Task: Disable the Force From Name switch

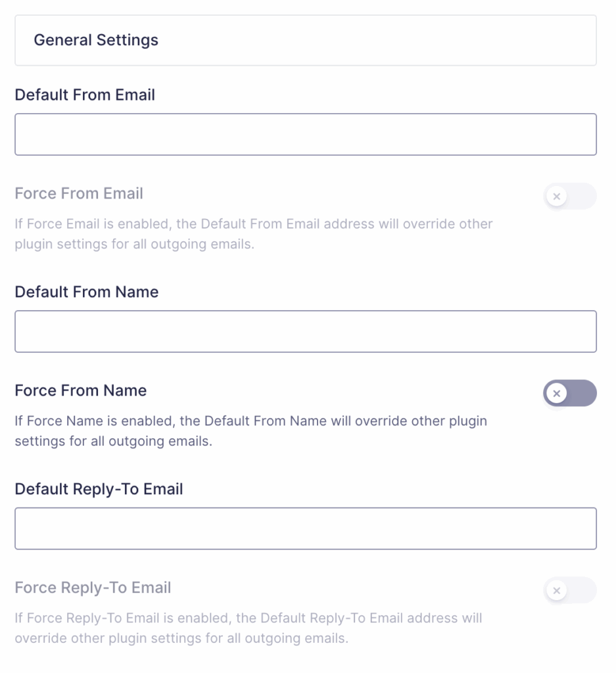Action: point(570,394)
